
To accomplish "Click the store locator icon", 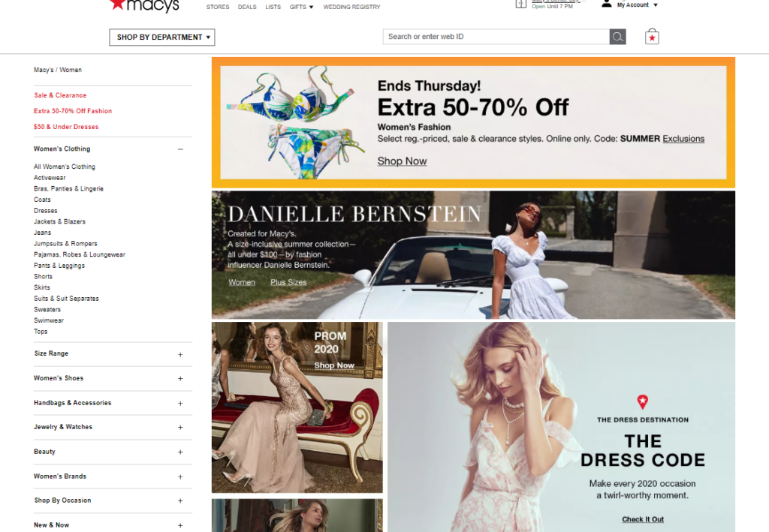I will 521,4.
